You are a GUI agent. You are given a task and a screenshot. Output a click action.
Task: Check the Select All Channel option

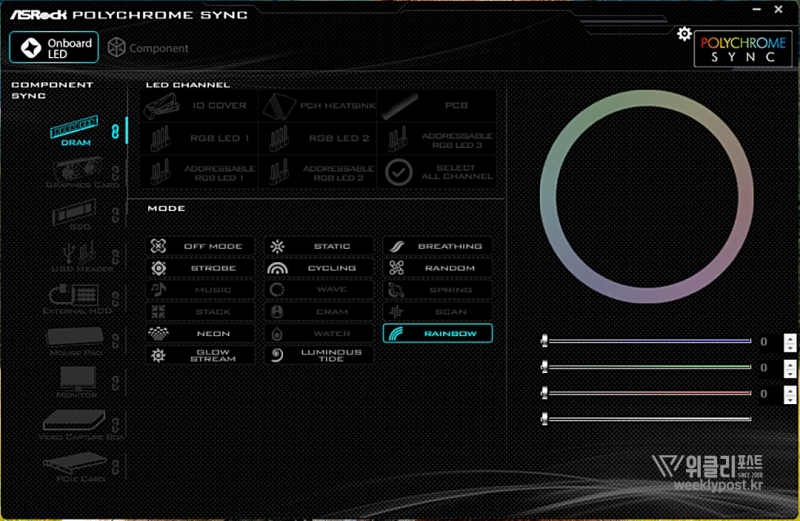click(437, 172)
